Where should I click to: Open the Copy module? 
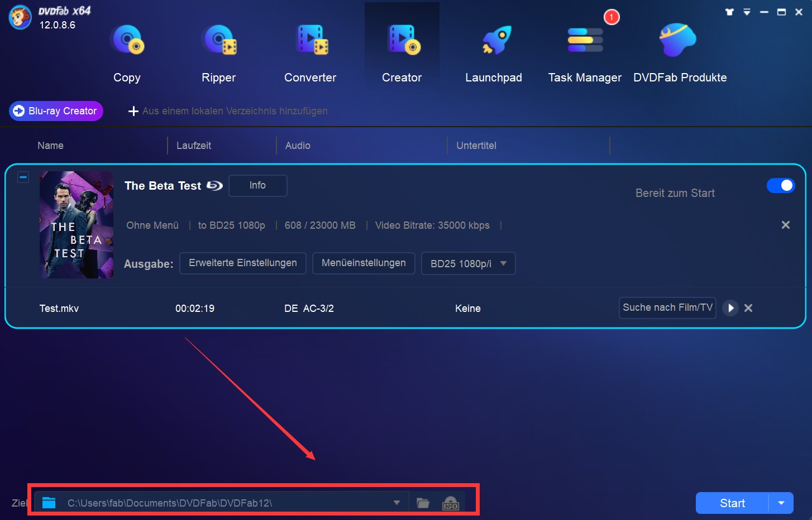(x=127, y=54)
